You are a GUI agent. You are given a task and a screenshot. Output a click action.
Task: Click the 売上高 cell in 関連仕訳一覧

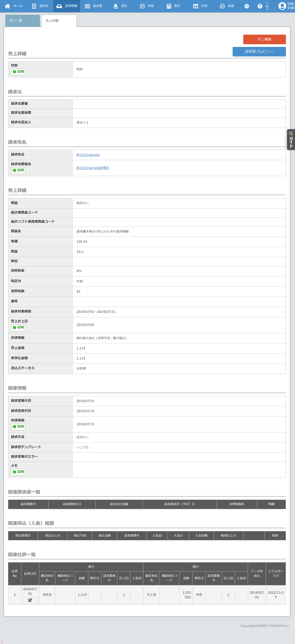tap(151, 595)
